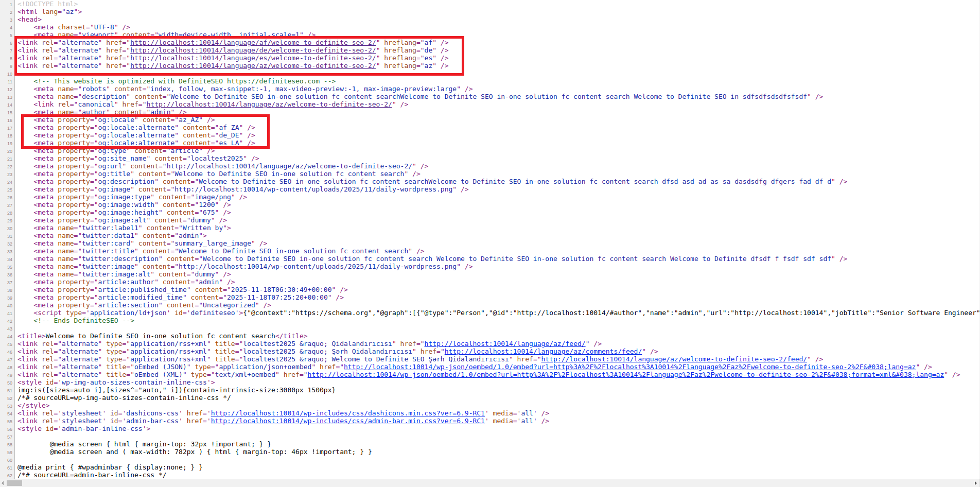Screen dimensions: 980x487
Task: Open the es hreflang alternate link
Action: (254, 58)
